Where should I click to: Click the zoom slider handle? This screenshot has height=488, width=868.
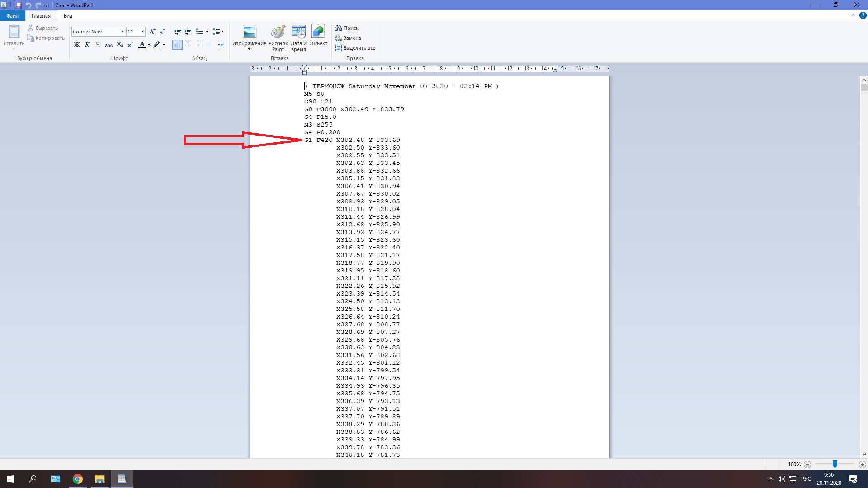(835, 464)
